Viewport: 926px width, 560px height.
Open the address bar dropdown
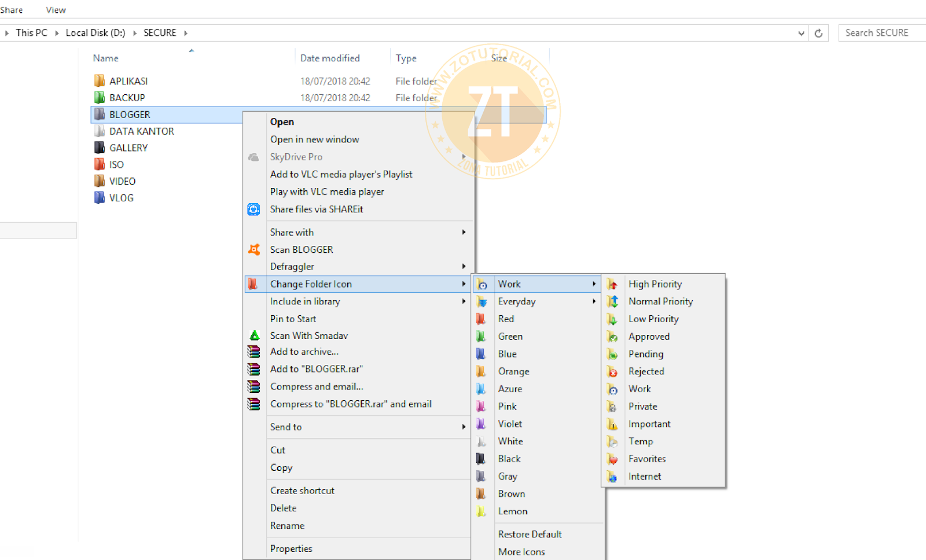[801, 33]
